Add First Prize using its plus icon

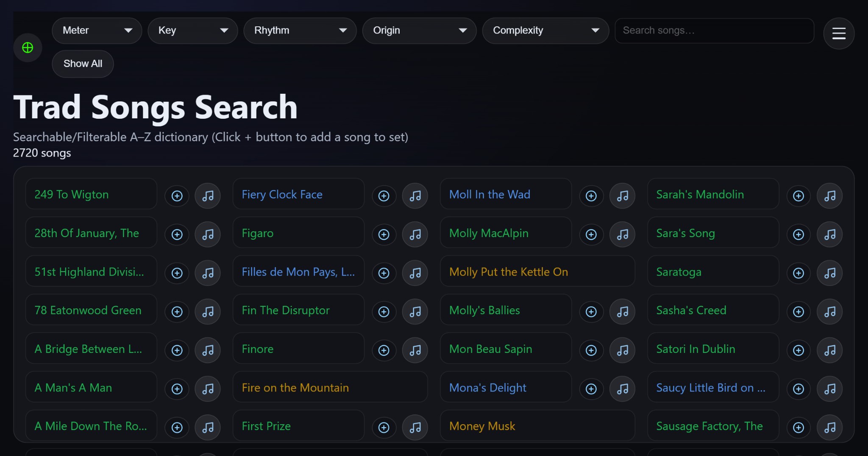pos(384,427)
